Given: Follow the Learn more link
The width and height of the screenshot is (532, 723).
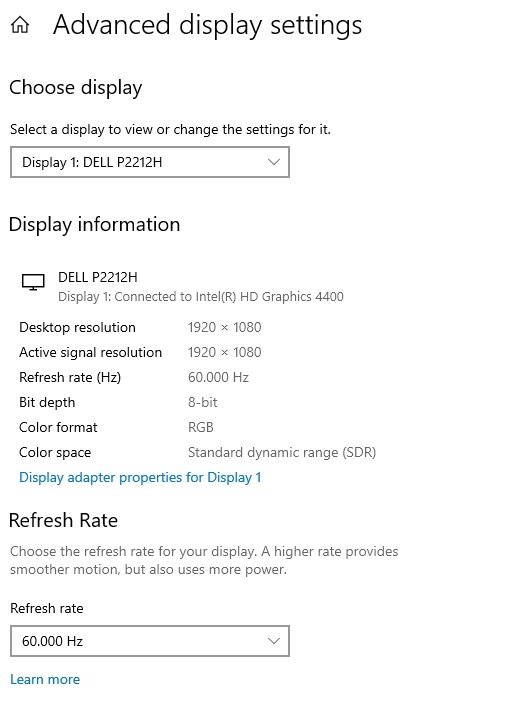Looking at the screenshot, I should 45,679.
